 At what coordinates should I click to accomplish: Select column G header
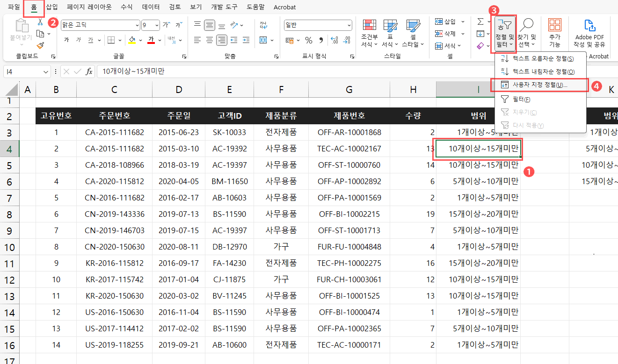coord(349,90)
